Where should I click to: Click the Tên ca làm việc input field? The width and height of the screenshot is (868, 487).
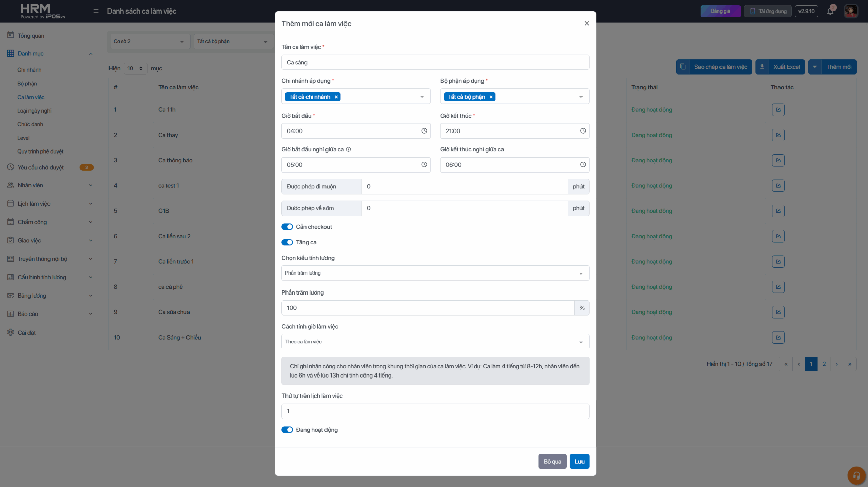tap(435, 62)
